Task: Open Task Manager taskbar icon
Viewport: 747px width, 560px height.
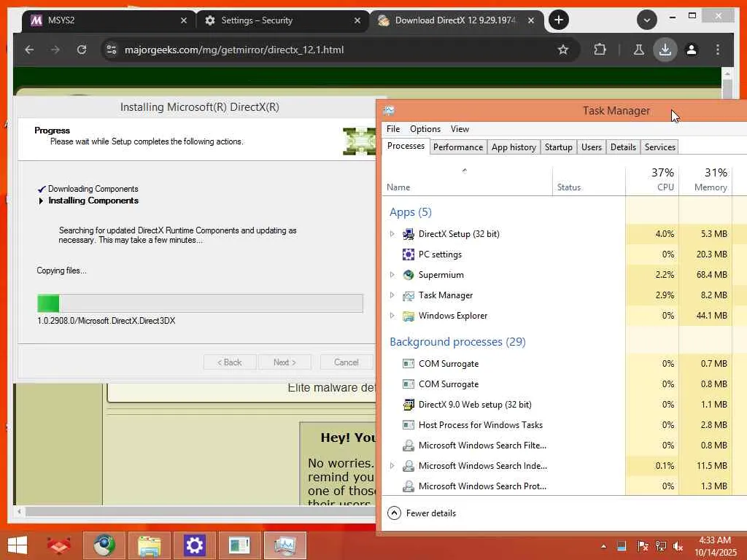Action: (x=285, y=545)
